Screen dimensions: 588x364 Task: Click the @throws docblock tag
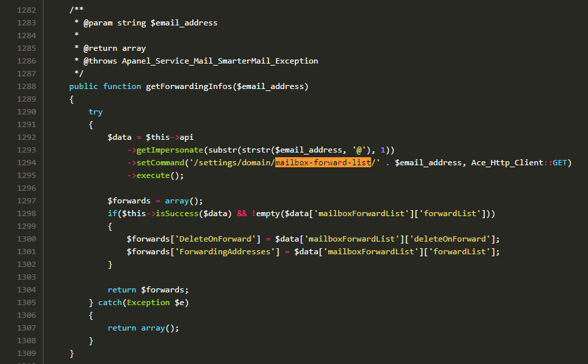(x=100, y=61)
